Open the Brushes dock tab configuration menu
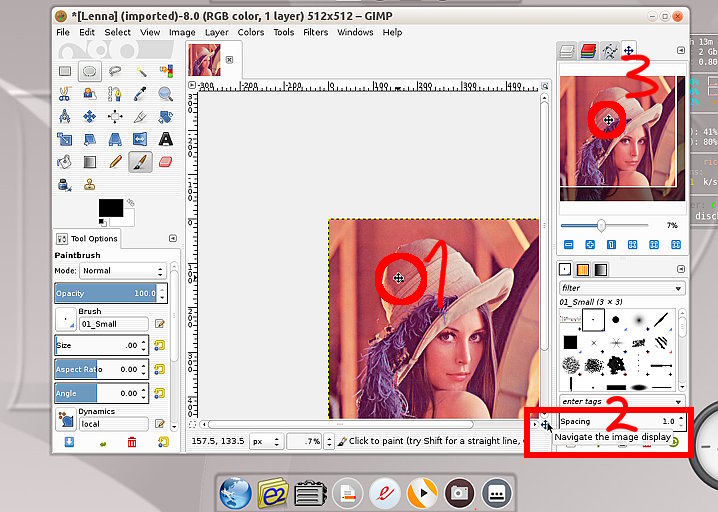This screenshot has width=718, height=512. click(681, 269)
